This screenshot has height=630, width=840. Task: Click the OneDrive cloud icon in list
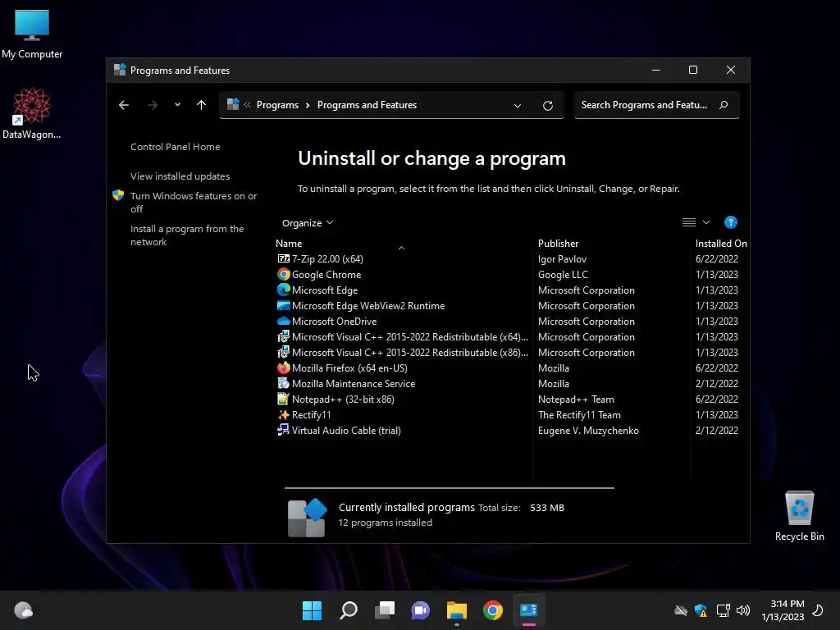[283, 321]
